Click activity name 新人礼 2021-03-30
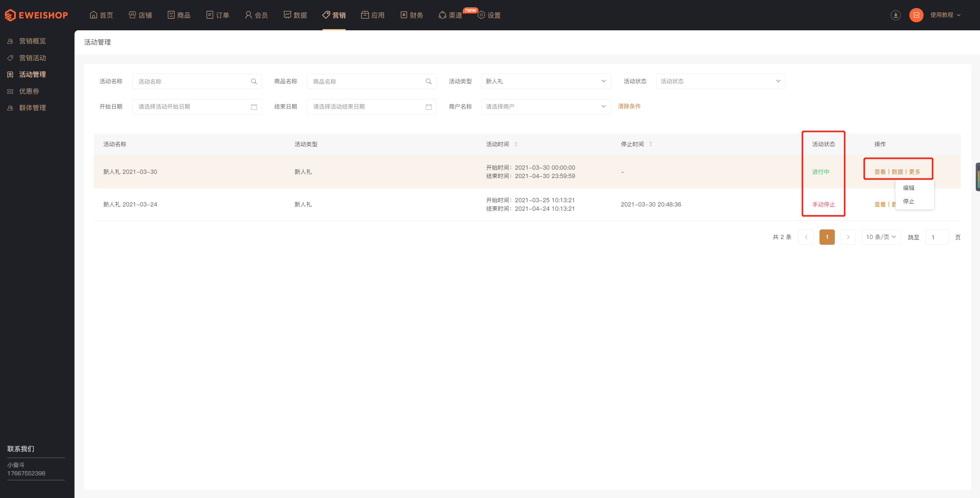 tap(130, 172)
